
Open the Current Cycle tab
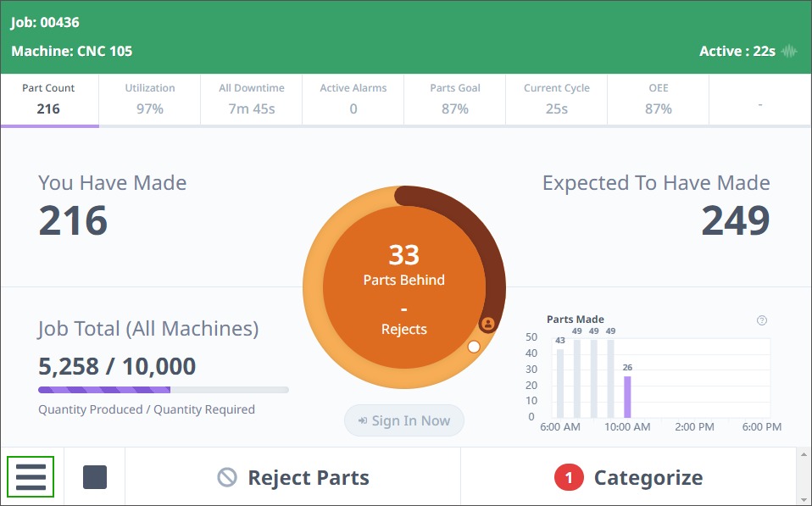tap(557, 99)
